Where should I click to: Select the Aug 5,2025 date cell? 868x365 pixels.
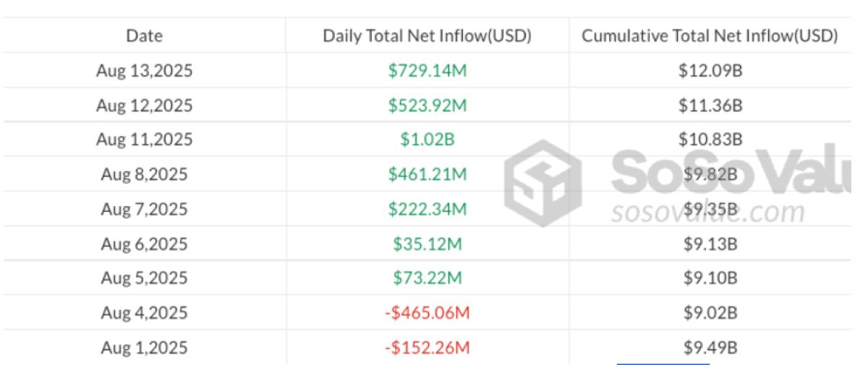point(145,278)
